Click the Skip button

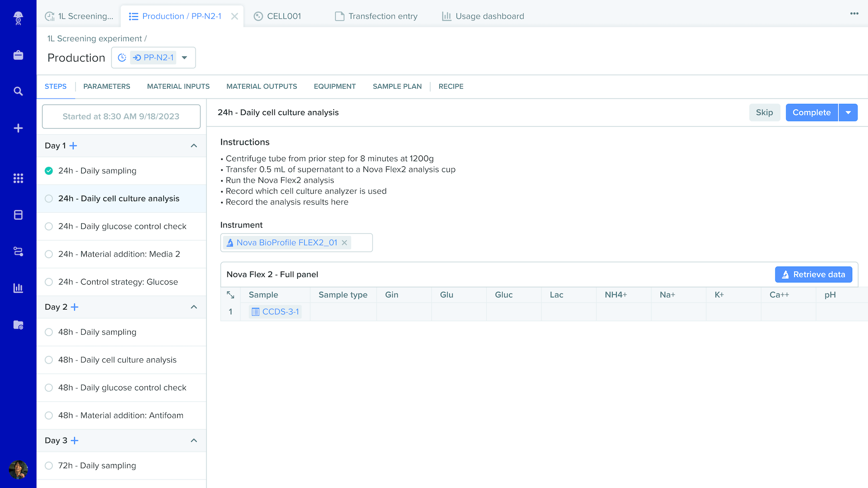(764, 113)
